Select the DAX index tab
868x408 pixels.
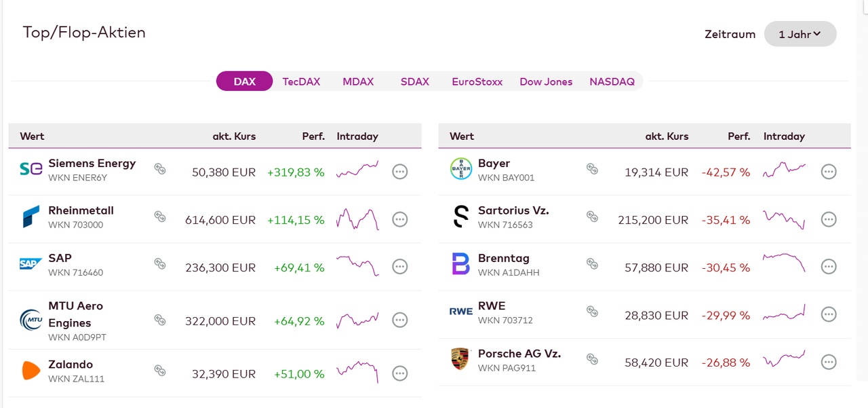(244, 81)
